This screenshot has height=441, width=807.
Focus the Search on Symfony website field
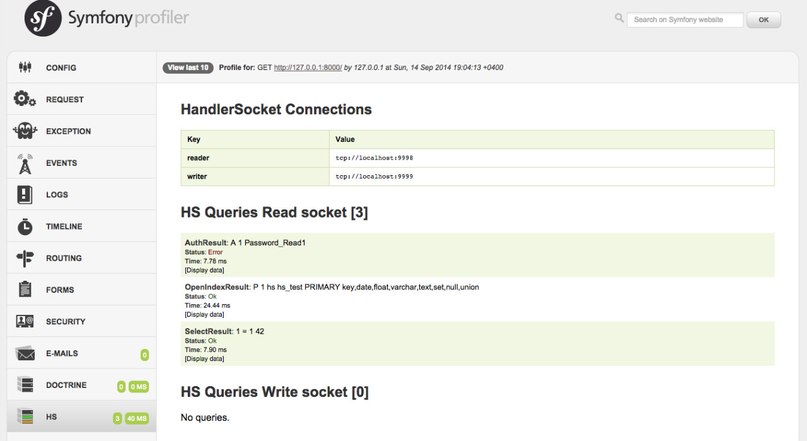coord(685,20)
